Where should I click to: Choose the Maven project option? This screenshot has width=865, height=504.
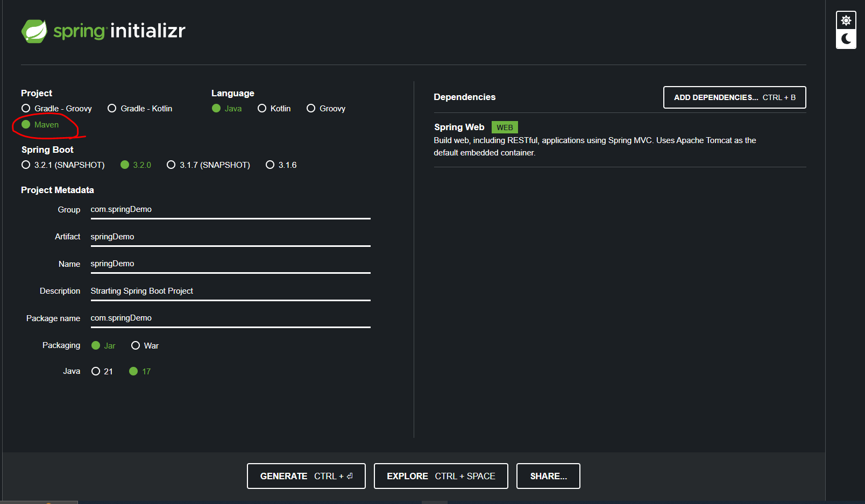40,125
